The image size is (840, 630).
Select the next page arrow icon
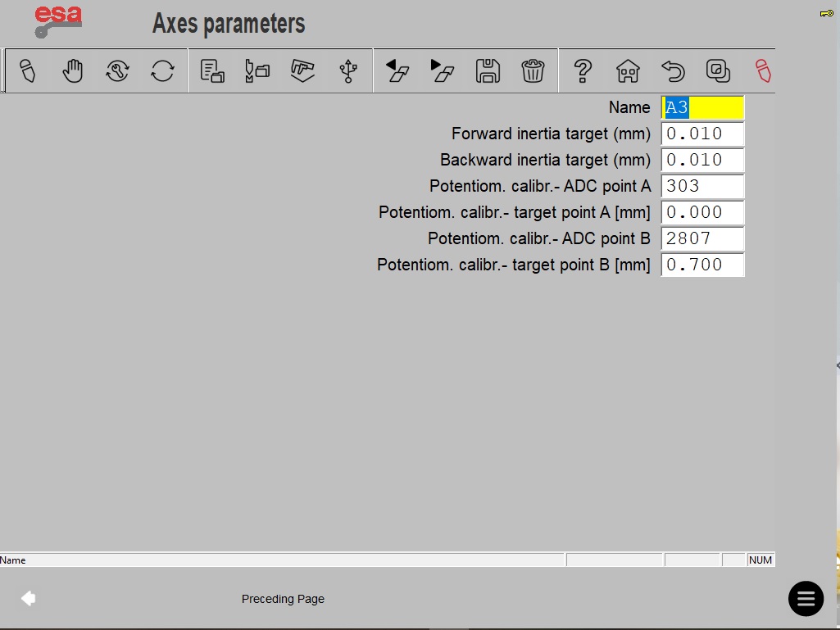[x=442, y=70]
